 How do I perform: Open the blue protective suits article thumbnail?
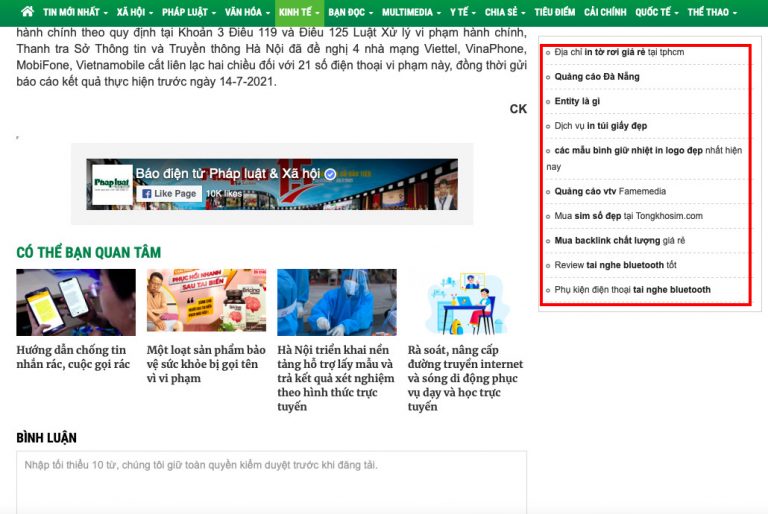coord(337,302)
